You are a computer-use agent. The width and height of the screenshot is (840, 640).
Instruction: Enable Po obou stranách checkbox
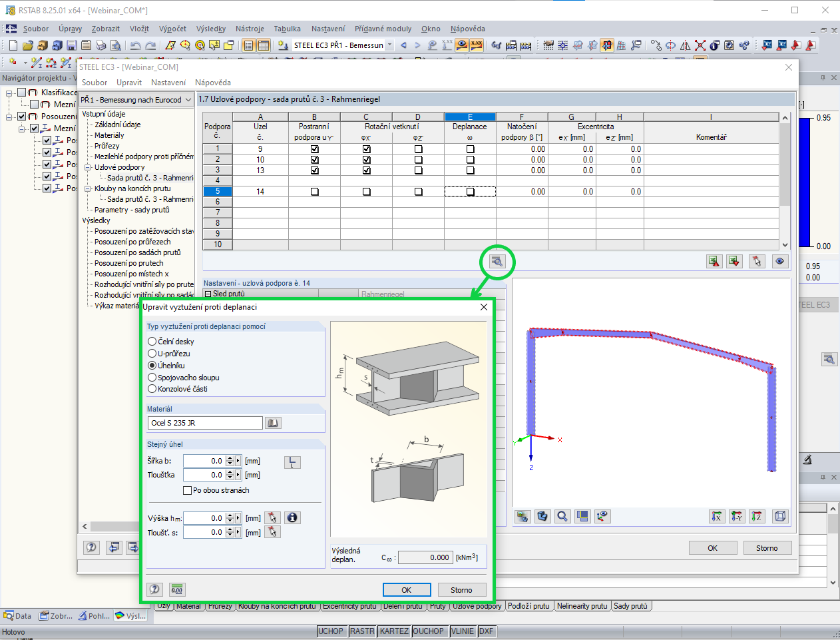(x=187, y=490)
